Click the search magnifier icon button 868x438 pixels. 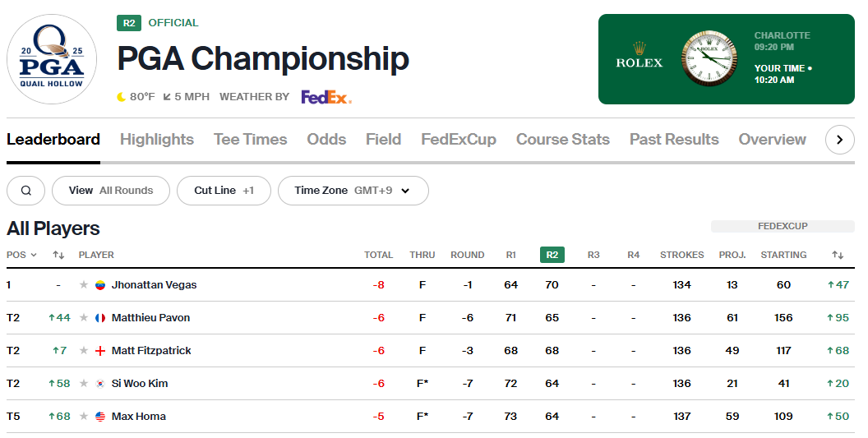click(25, 191)
